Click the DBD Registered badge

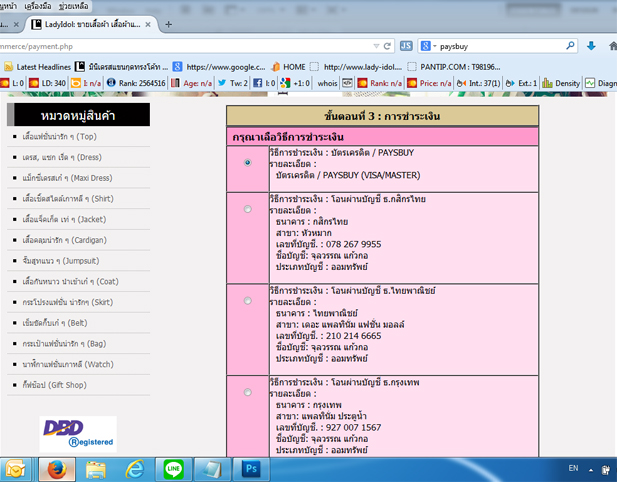coord(78,434)
